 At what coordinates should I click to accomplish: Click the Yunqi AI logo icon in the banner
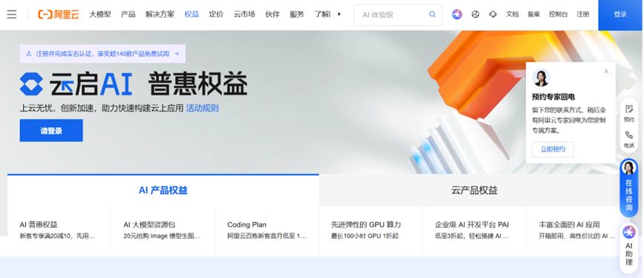[31, 84]
